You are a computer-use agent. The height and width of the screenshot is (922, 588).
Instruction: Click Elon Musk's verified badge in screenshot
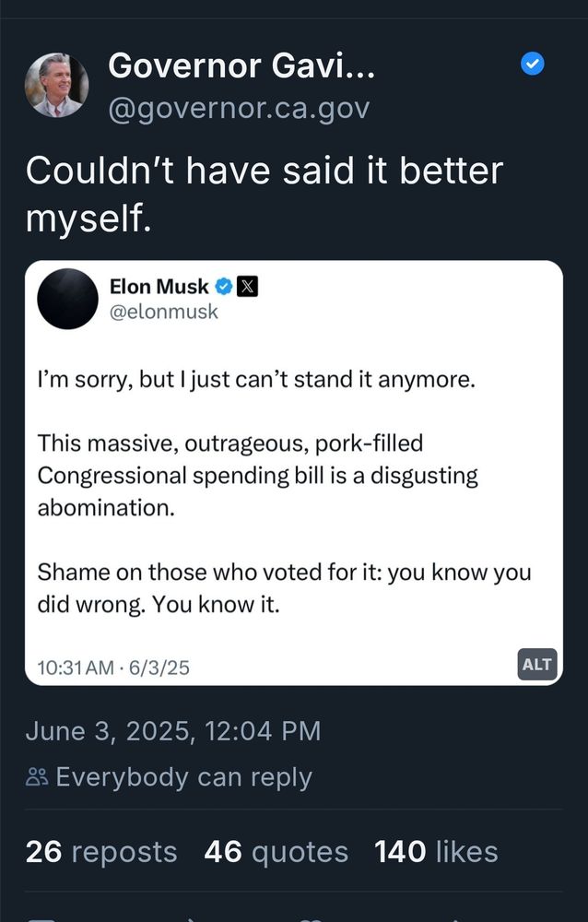click(x=224, y=287)
